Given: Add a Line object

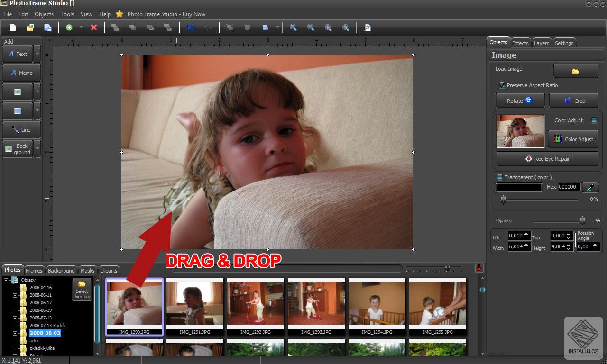Looking at the screenshot, I should tap(21, 130).
